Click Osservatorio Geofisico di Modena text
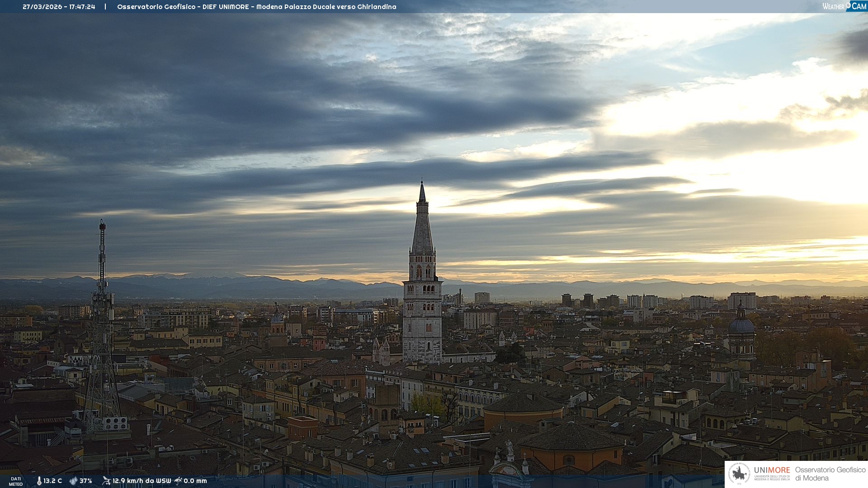Screen dimensions: 868x488 tap(830, 474)
